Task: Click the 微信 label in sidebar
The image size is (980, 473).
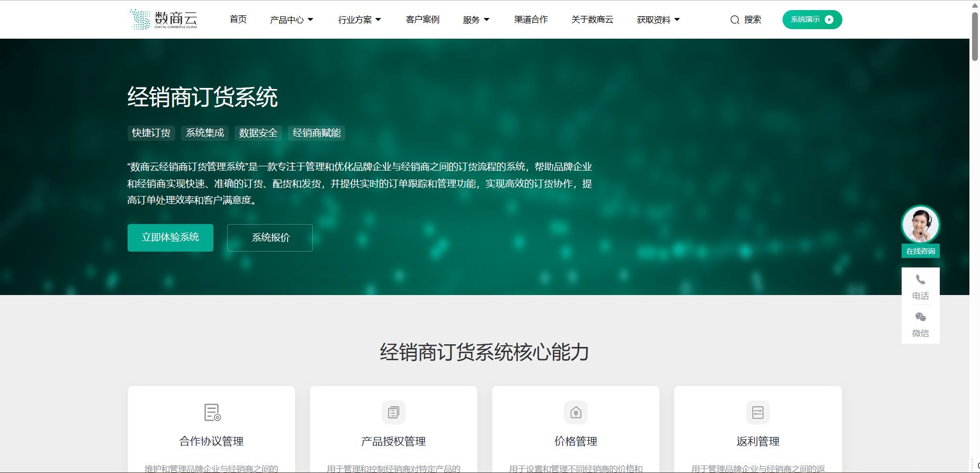Action: pos(921,333)
